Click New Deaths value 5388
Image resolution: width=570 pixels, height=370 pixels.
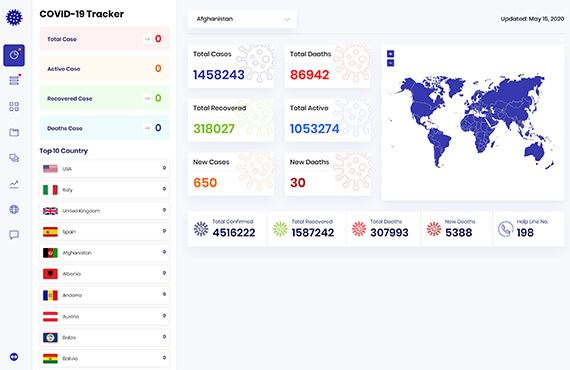click(x=458, y=233)
